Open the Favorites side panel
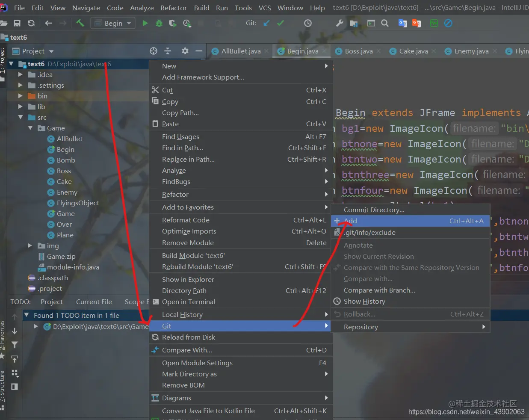 [x=3, y=339]
